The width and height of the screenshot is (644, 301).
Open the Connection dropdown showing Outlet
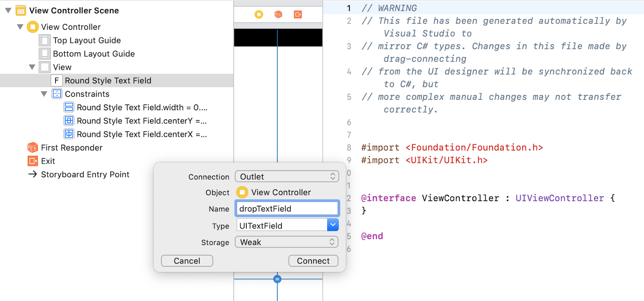tap(287, 176)
